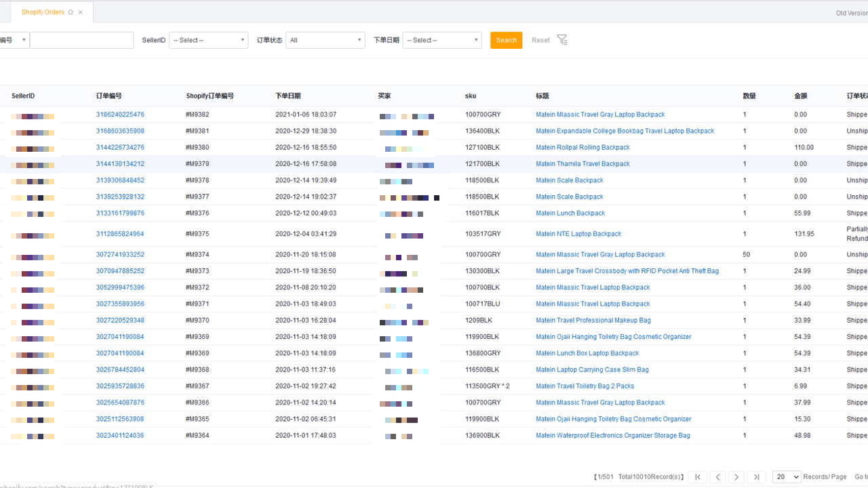
Task: Open order 3070947885252
Action: [x=120, y=271]
